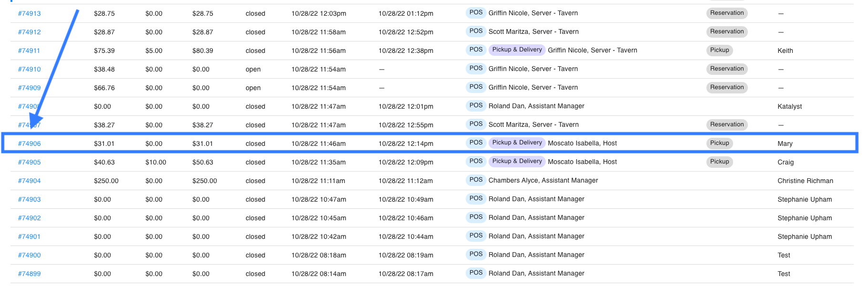868x297 pixels.
Task: Click Pickup & Delivery badge on order #74911
Action: (x=517, y=50)
